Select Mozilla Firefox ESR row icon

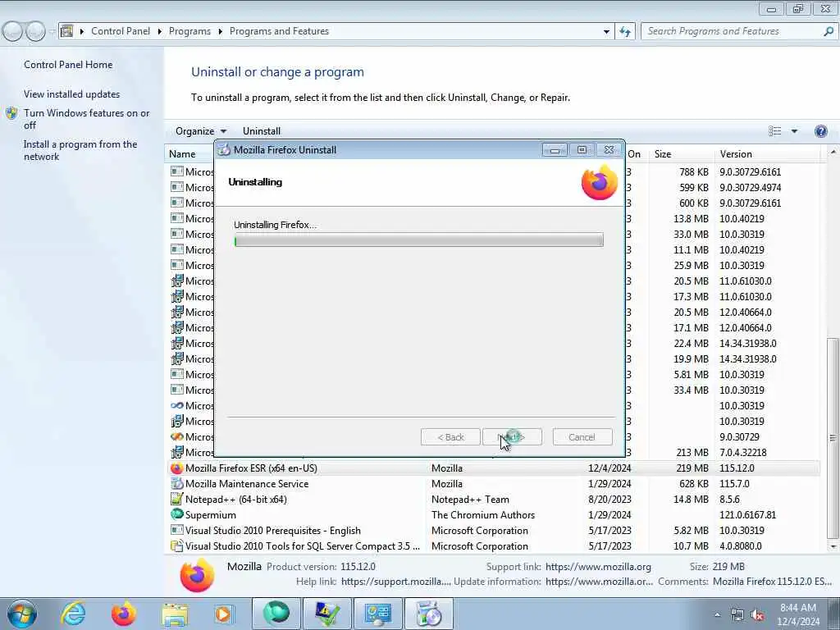[x=177, y=468]
